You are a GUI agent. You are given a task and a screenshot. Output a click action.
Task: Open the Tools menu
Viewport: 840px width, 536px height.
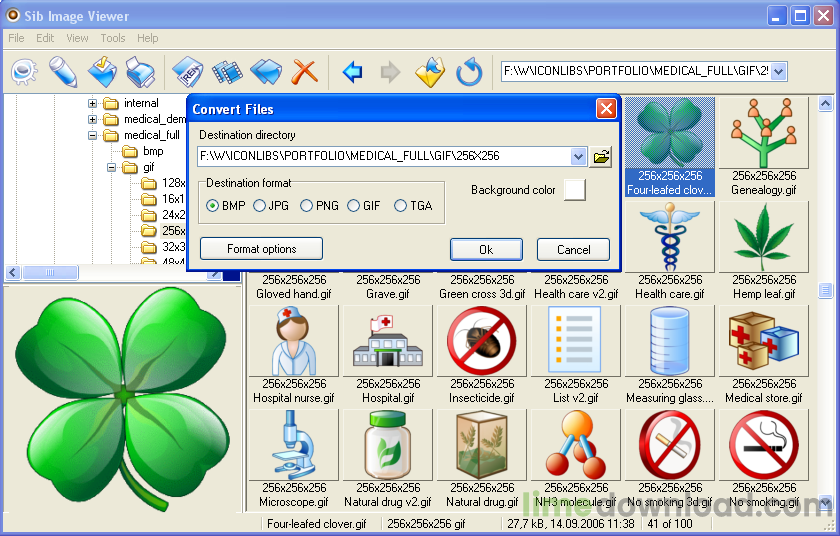(x=113, y=38)
